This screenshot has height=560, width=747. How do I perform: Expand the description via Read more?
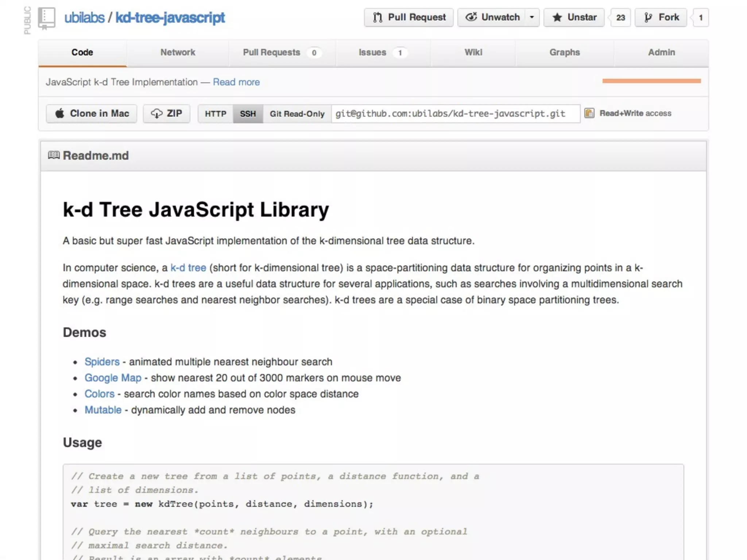pyautogui.click(x=236, y=82)
